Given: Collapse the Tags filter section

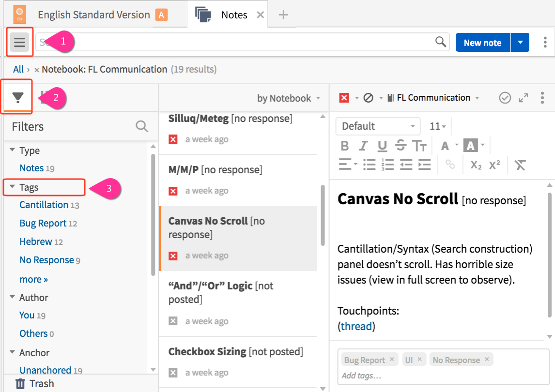Looking at the screenshot, I should (x=13, y=186).
